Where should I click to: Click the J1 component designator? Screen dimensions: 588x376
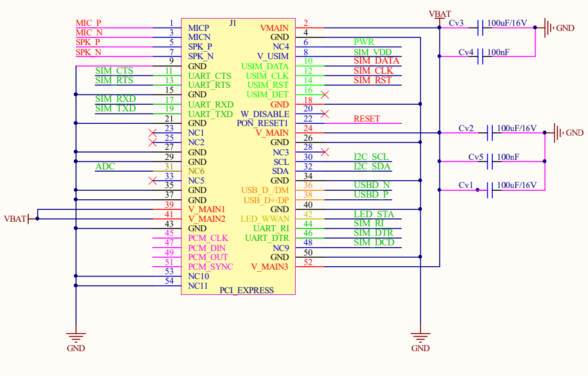pos(233,23)
